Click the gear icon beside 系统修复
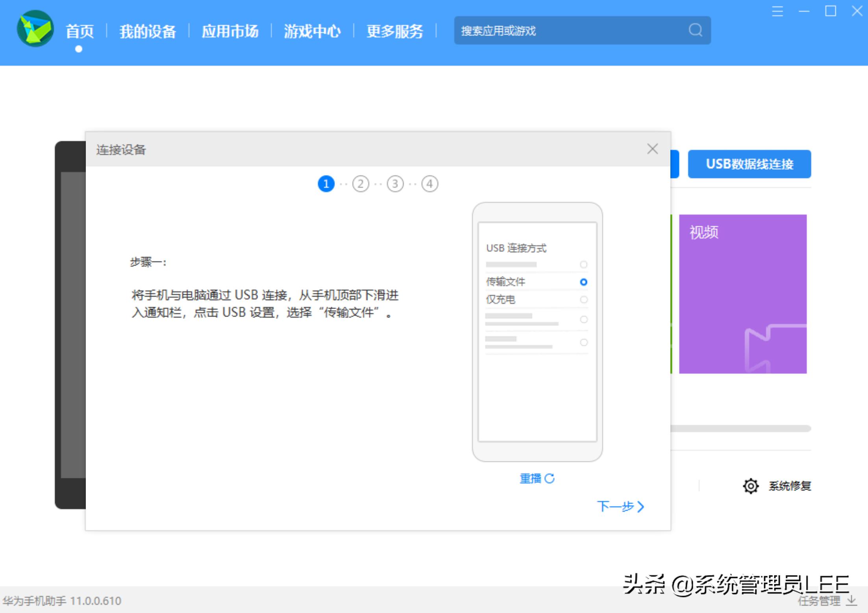 click(750, 486)
